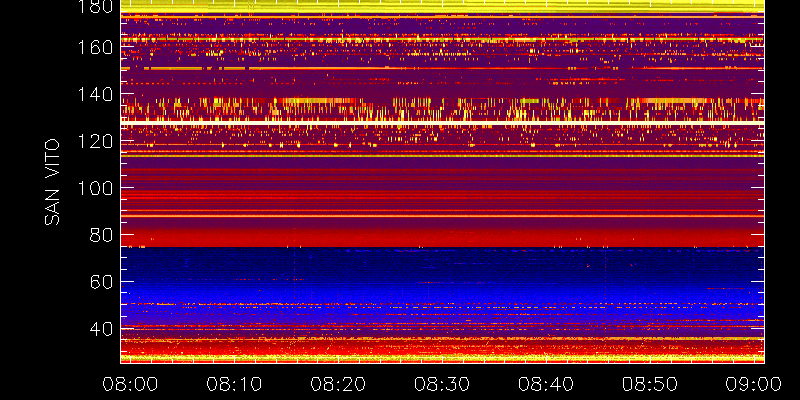Click the 40 frequency axis label

coord(102,328)
